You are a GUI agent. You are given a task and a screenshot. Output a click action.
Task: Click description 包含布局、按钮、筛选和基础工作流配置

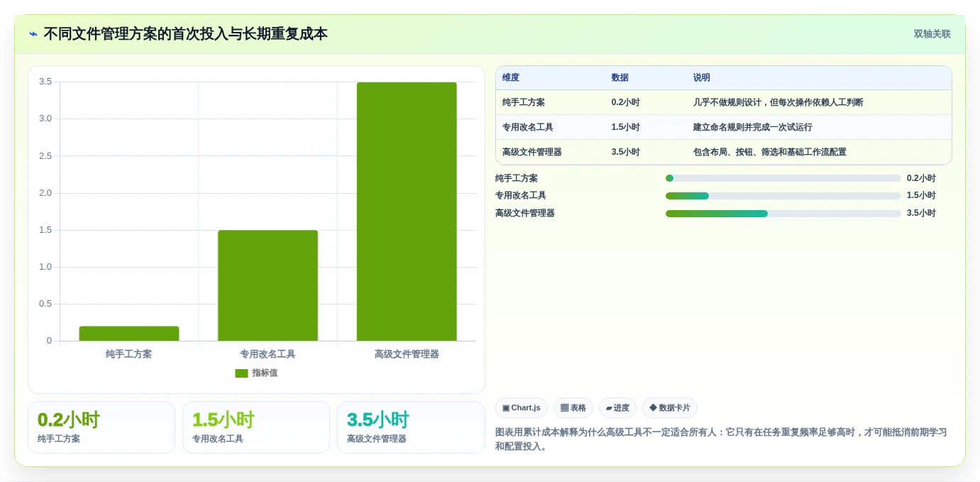coord(770,152)
